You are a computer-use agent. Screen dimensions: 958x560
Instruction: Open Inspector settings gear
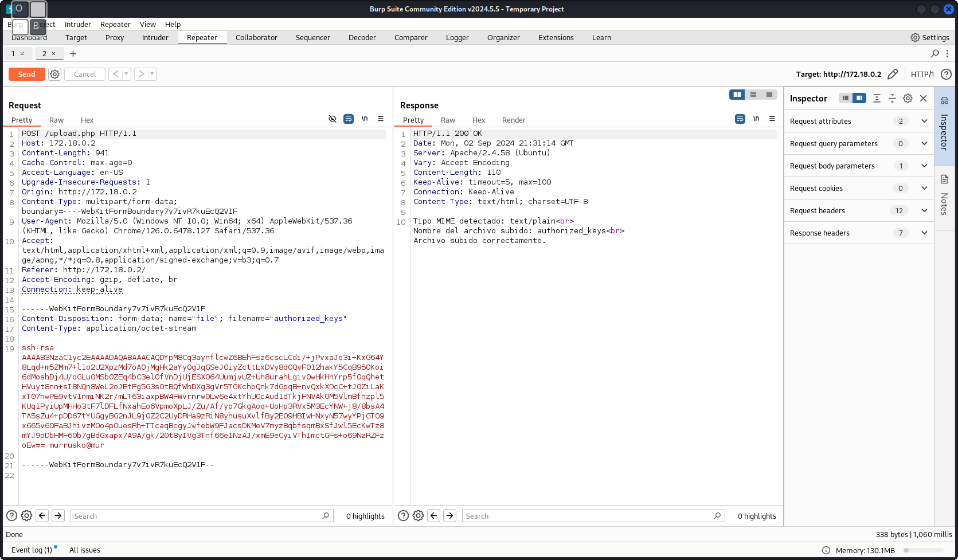click(x=908, y=98)
